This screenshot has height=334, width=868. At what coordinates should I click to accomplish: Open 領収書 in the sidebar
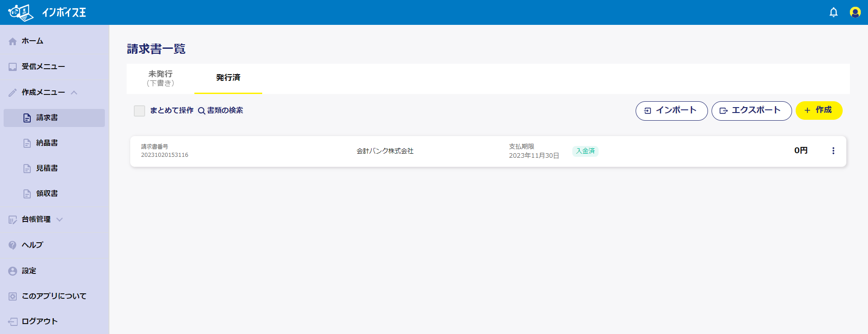coord(54,194)
